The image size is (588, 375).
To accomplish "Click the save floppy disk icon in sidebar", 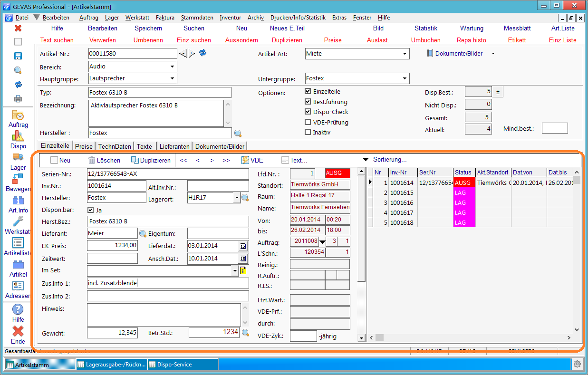I will (18, 56).
